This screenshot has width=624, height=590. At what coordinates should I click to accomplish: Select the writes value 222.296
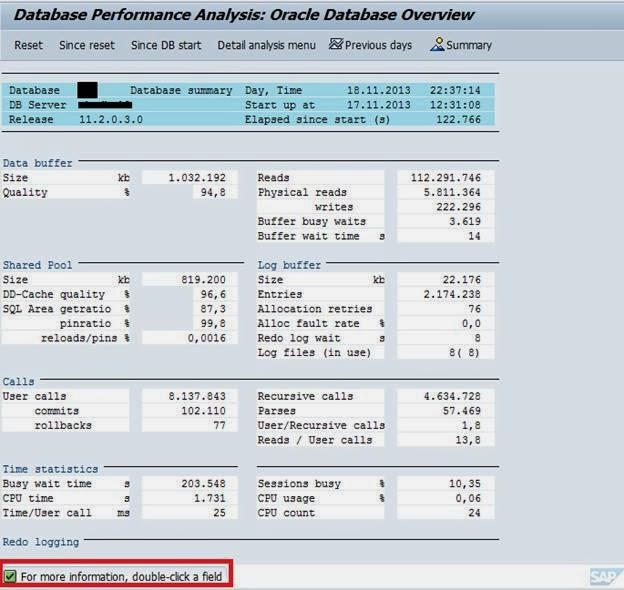coord(458,207)
